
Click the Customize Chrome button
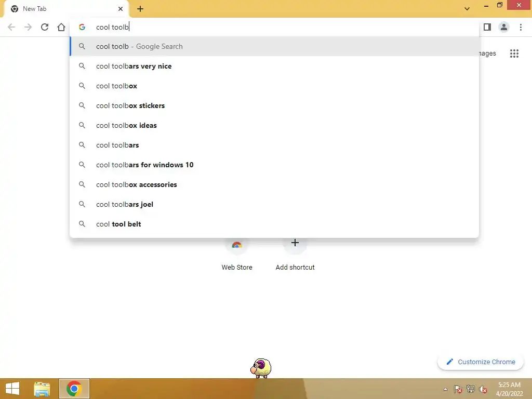click(481, 362)
